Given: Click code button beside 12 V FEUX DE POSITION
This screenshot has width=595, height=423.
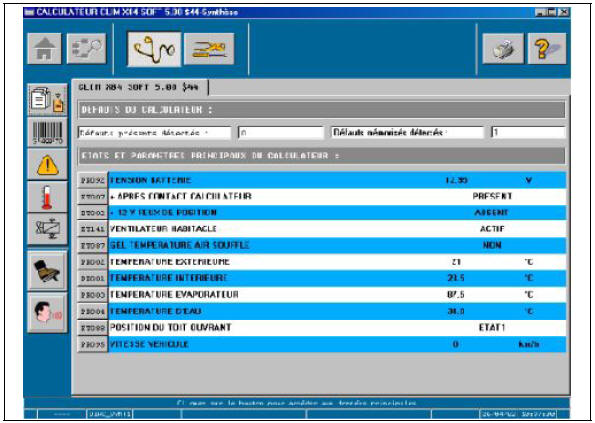Looking at the screenshot, I should point(93,213).
